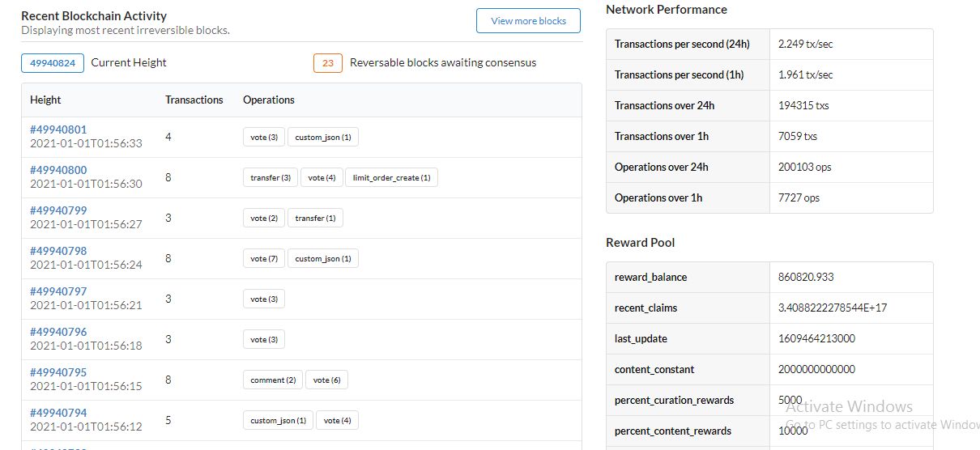Screen dimensions: 980x450
Task: Select the 1.961 tx/sec value
Action: (x=805, y=74)
